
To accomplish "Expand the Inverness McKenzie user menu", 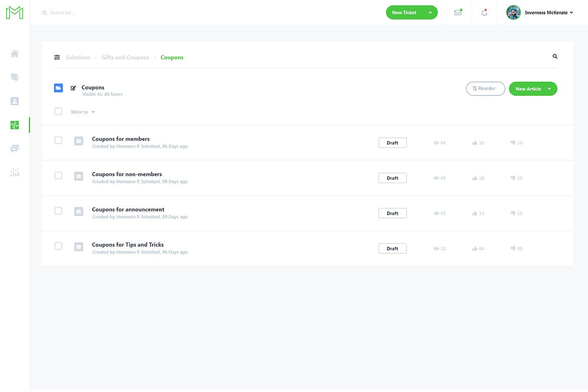I will tap(548, 13).
